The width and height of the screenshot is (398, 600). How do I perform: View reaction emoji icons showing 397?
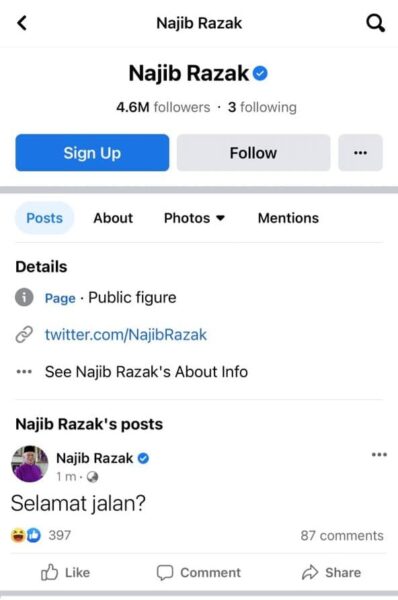click(x=26, y=535)
